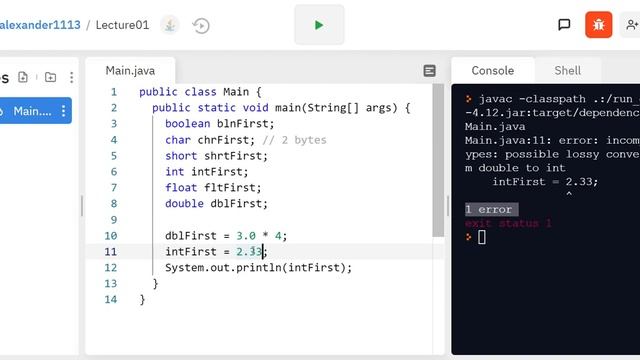Run the program with the green play button
The width and height of the screenshot is (640, 360).
coord(319,25)
